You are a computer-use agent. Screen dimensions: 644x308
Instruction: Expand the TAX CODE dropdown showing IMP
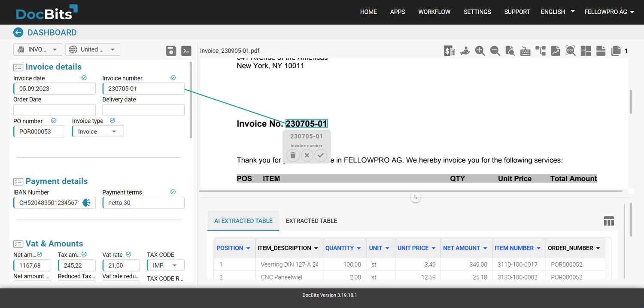(165, 265)
